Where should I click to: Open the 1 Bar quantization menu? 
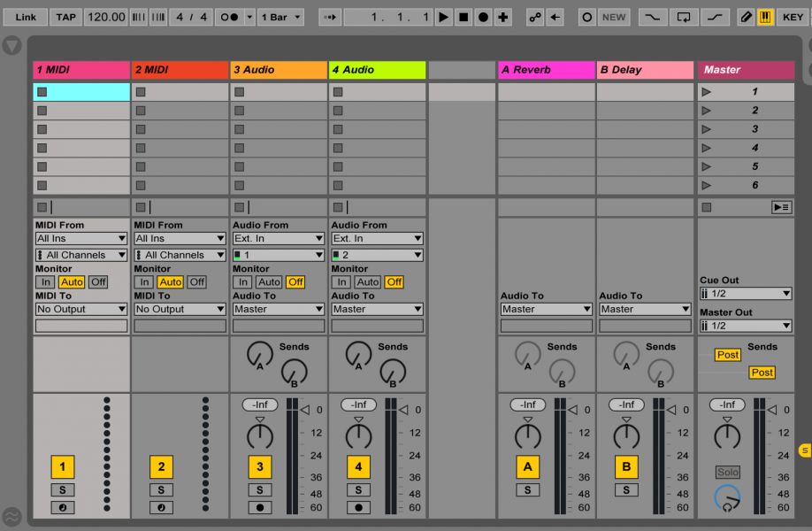pyautogui.click(x=280, y=17)
